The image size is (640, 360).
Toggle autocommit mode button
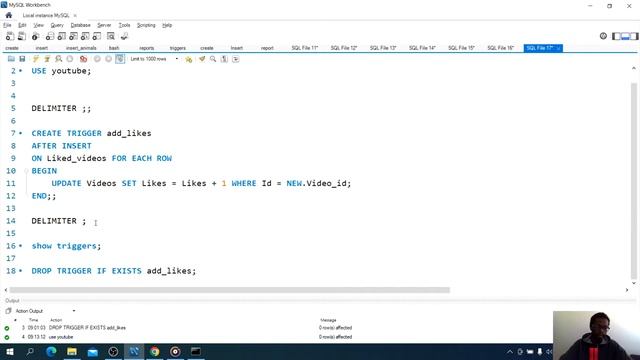point(120,59)
